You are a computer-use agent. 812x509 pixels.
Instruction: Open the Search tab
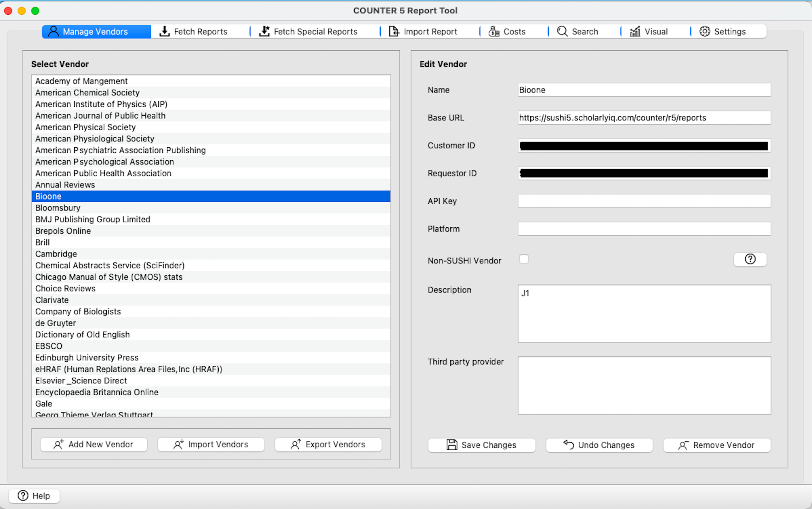[x=578, y=32]
